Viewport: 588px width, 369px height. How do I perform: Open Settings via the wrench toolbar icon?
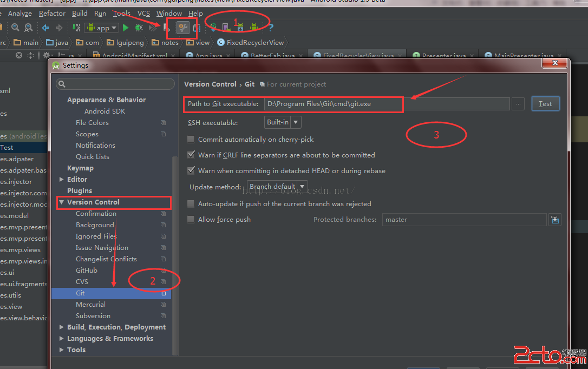coord(182,28)
